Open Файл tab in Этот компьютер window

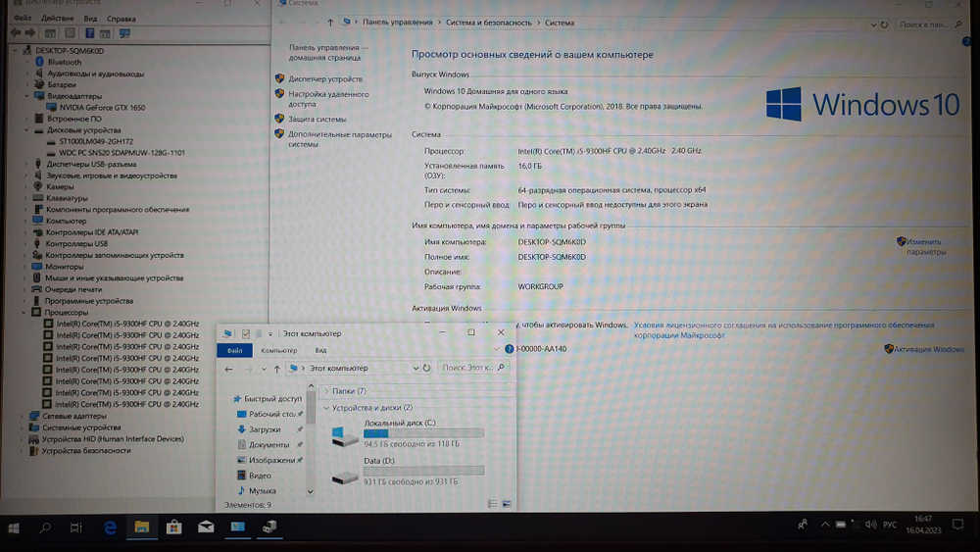pos(234,350)
